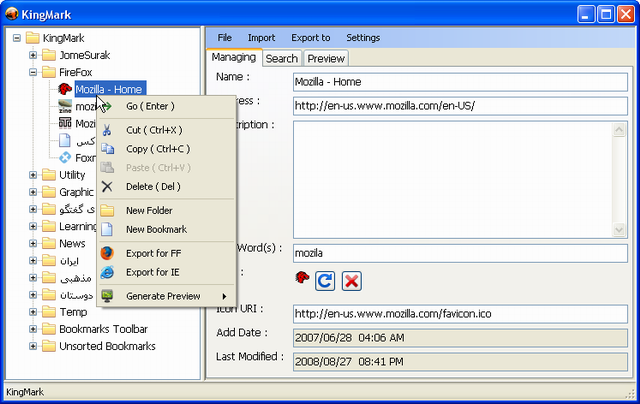Click the Unsorted Bookmarks folder icon
This screenshot has width=640, height=404.
pyautogui.click(x=49, y=346)
